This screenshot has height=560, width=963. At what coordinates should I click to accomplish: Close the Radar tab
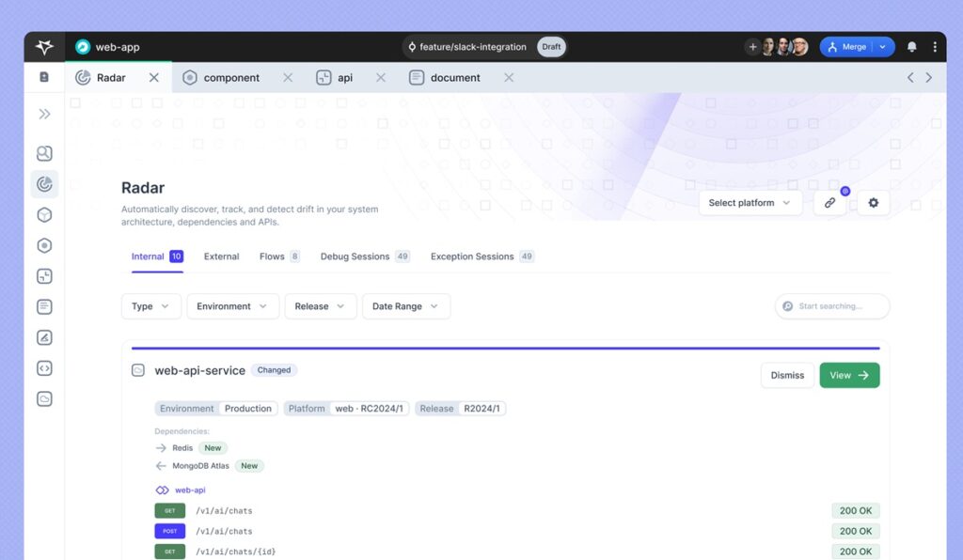pos(153,77)
